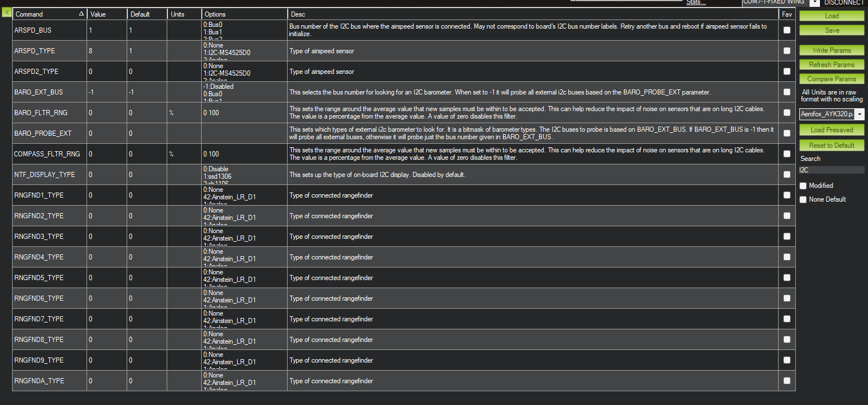Sort by the Options column header
The width and height of the screenshot is (868, 405).
tap(244, 14)
